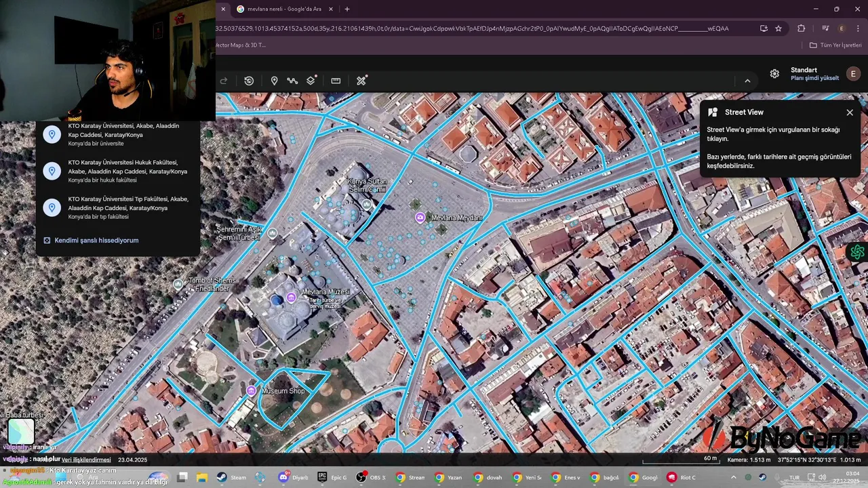This screenshot has width=868, height=488.
Task: Click the redo arrow in toolbar
Action: (x=223, y=81)
